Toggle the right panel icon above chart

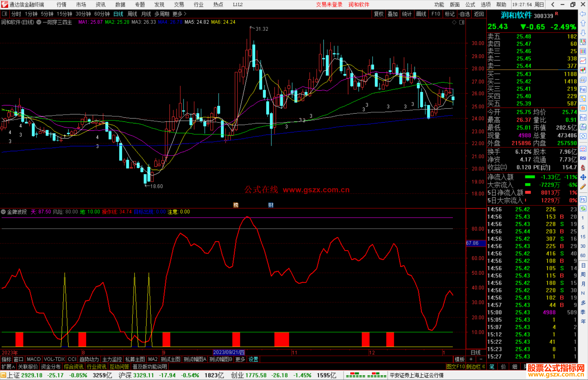click(x=462, y=22)
